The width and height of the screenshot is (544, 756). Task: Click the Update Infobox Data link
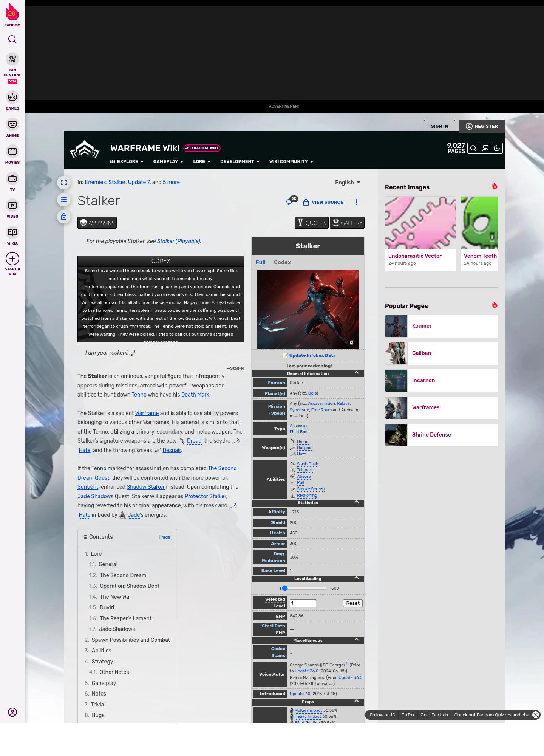(x=312, y=355)
